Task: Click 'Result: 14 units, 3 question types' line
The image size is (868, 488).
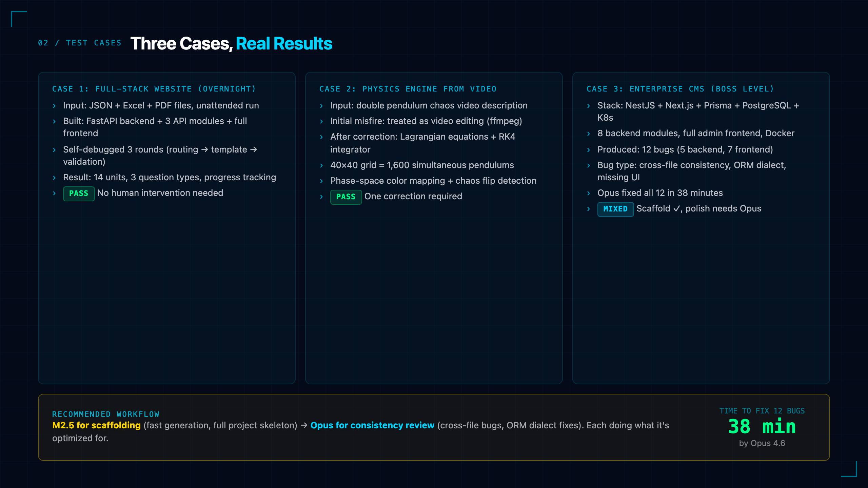Action: [170, 177]
